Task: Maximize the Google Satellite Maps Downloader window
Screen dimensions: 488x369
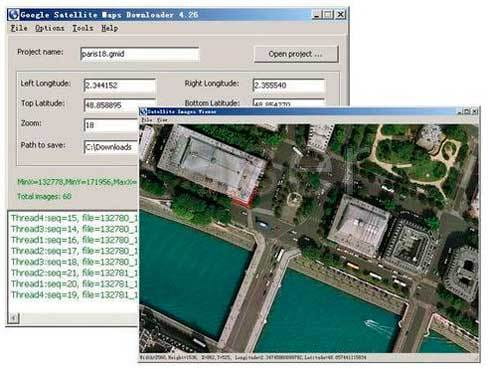Action: [328, 15]
